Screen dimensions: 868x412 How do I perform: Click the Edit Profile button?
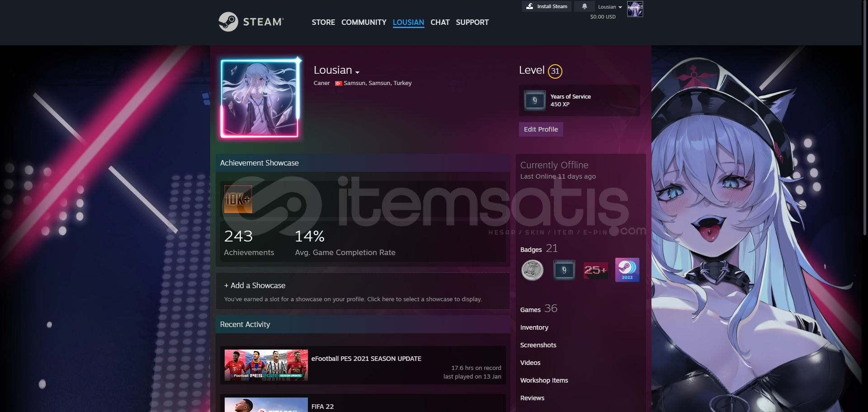tap(541, 129)
